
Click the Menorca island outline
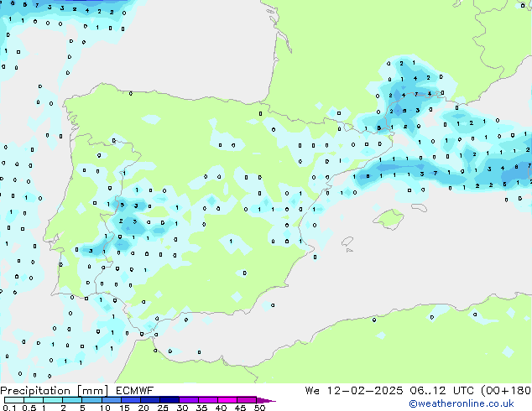(420, 207)
